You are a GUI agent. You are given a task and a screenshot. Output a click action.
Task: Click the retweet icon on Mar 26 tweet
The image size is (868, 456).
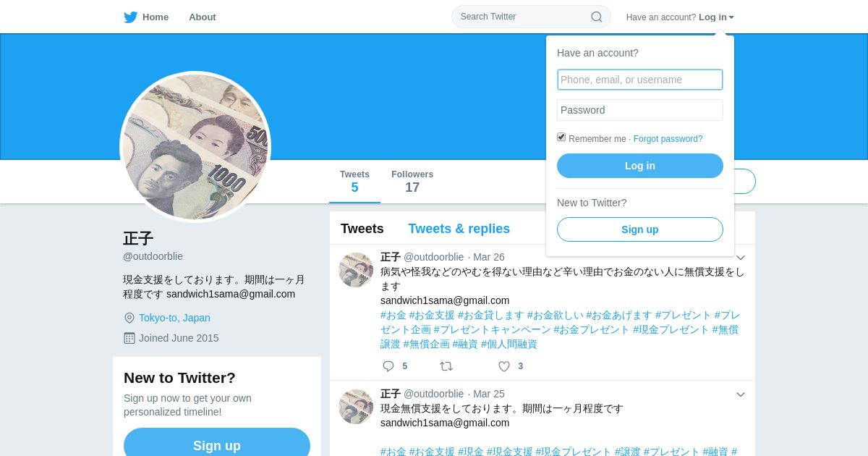click(446, 366)
